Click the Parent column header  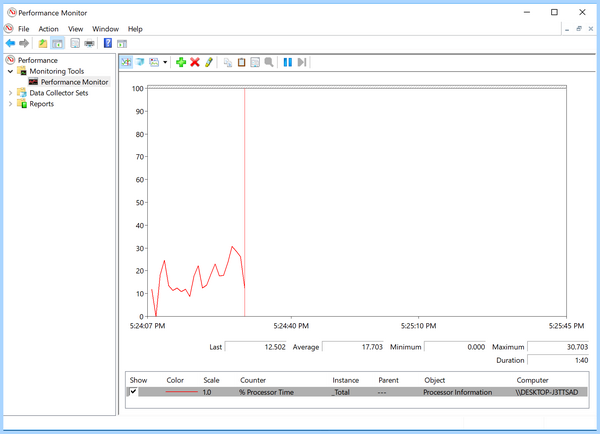coord(388,380)
